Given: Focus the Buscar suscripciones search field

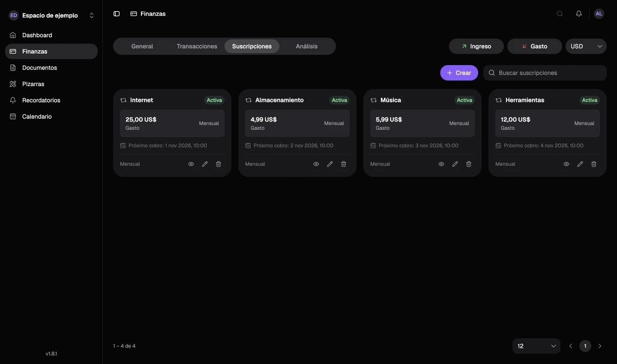Looking at the screenshot, I should (545, 73).
